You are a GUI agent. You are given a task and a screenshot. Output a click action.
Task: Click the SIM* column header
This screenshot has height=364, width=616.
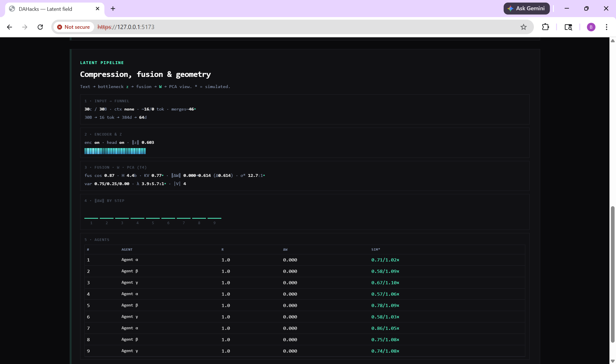[x=376, y=250]
